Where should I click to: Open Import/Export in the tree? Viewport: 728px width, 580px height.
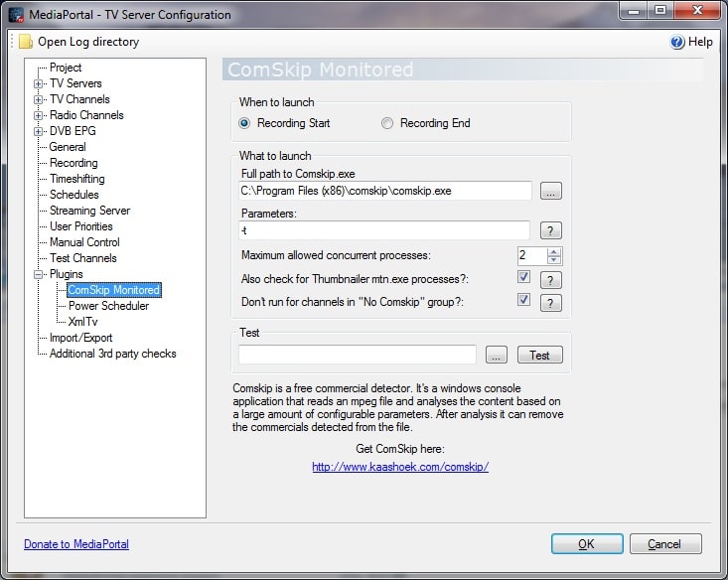pyautogui.click(x=81, y=338)
